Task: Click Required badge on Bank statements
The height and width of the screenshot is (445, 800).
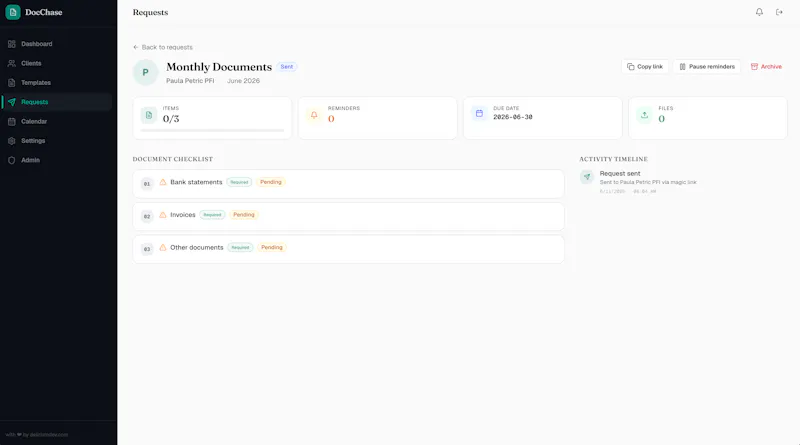Action: click(239, 182)
